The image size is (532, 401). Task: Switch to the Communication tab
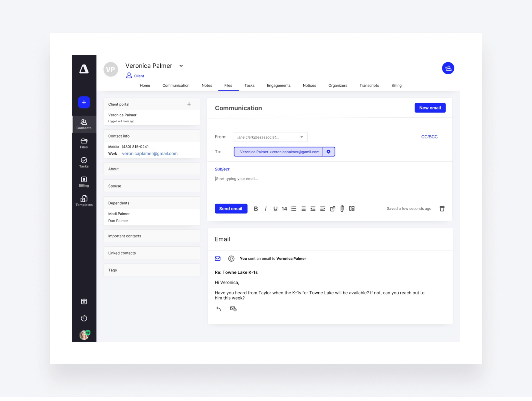coord(176,86)
